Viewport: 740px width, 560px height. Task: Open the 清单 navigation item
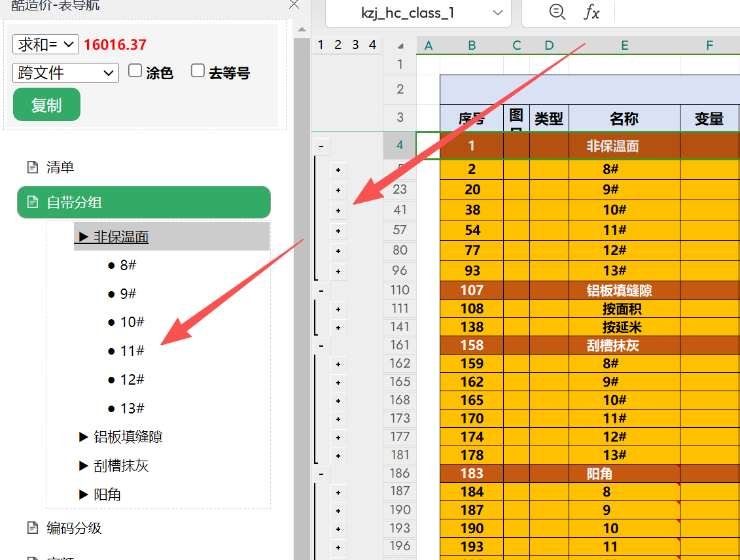pyautogui.click(x=60, y=167)
